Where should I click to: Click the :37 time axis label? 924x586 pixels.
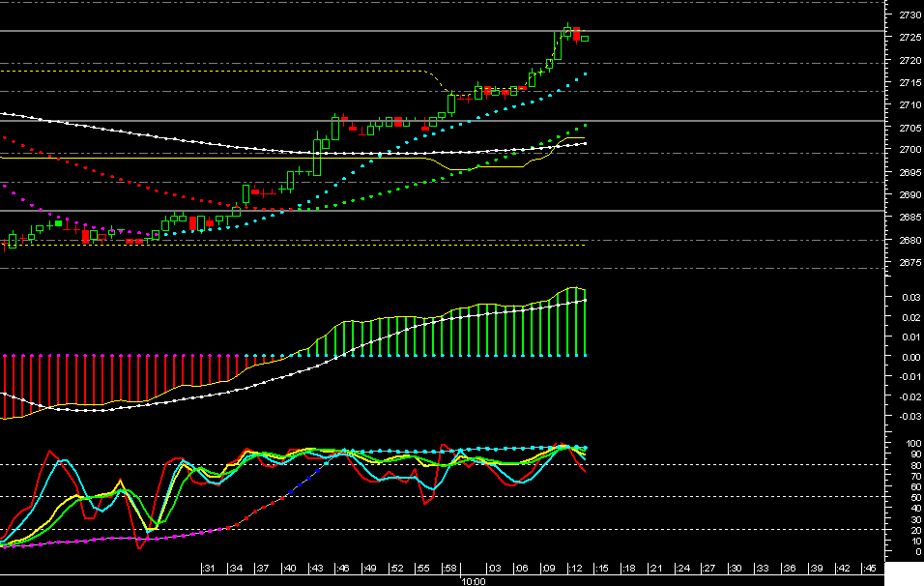262,569
